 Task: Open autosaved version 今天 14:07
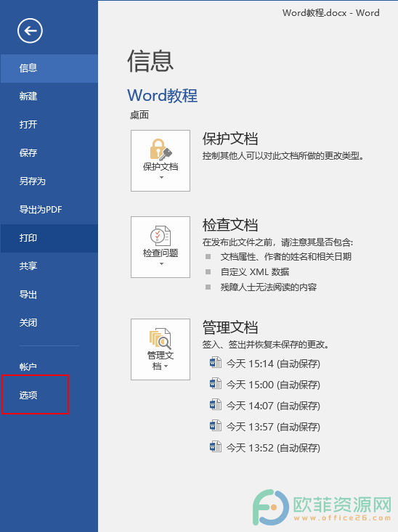pyautogui.click(x=273, y=406)
